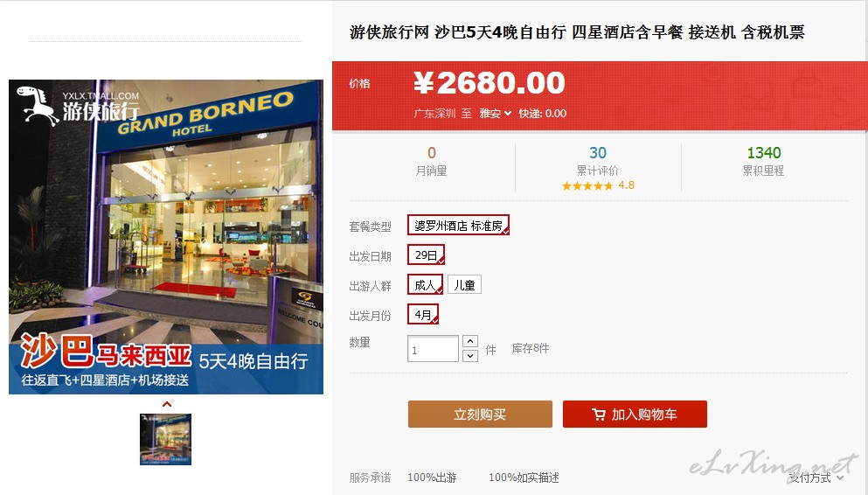Choose the 成人 traveler type

click(x=425, y=284)
